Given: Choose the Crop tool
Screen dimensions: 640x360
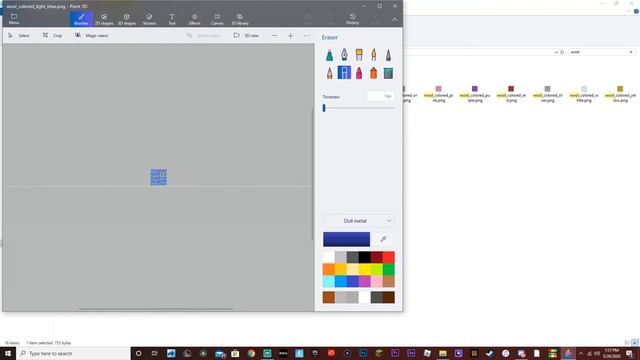Looking at the screenshot, I should point(52,36).
